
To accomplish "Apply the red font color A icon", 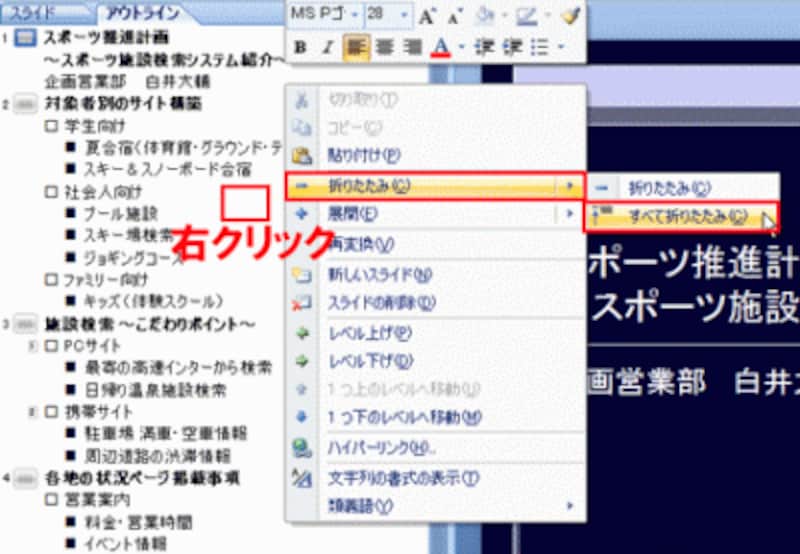I will tap(441, 47).
